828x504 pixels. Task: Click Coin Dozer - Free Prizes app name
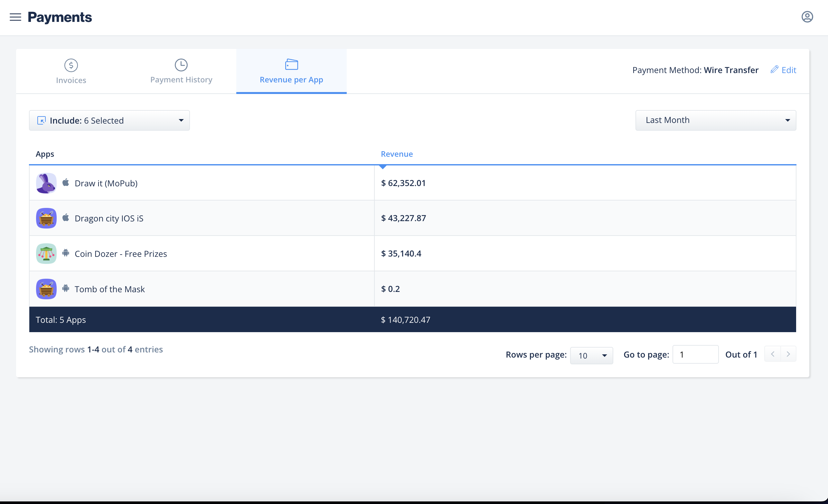(121, 254)
